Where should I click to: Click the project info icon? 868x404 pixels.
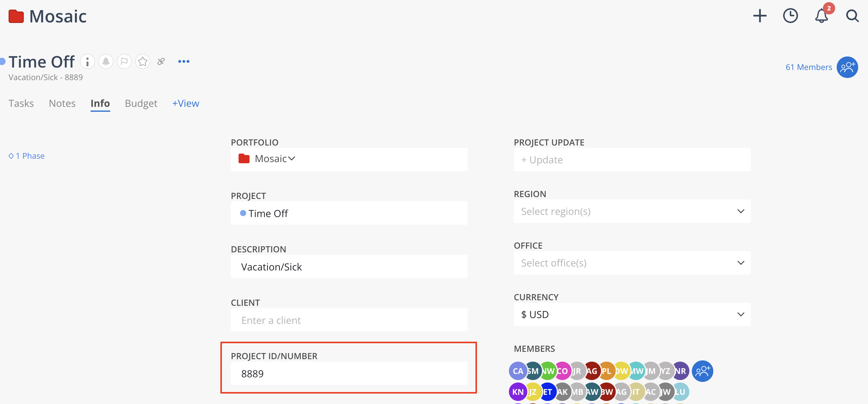(x=87, y=62)
